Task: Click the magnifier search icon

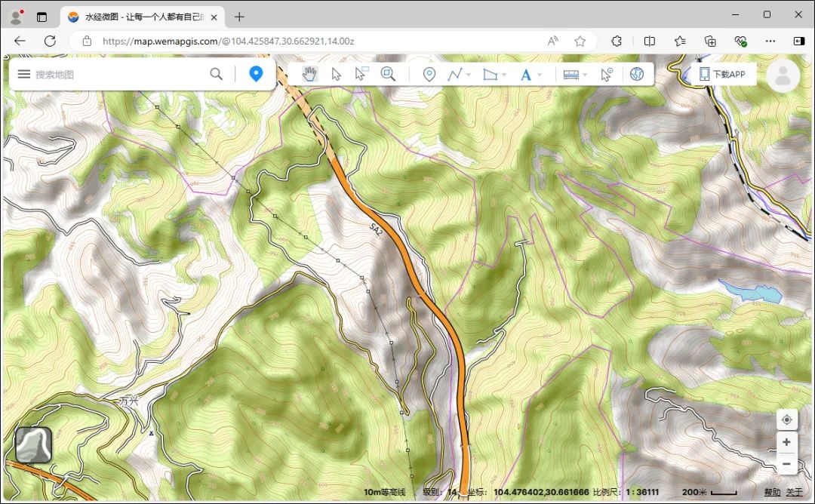Action: [217, 74]
